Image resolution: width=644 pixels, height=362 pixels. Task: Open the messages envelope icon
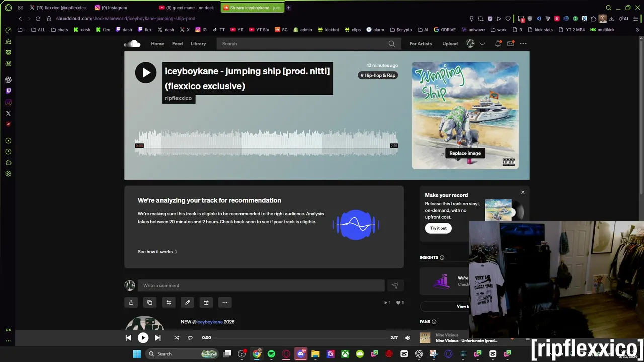pos(510,44)
